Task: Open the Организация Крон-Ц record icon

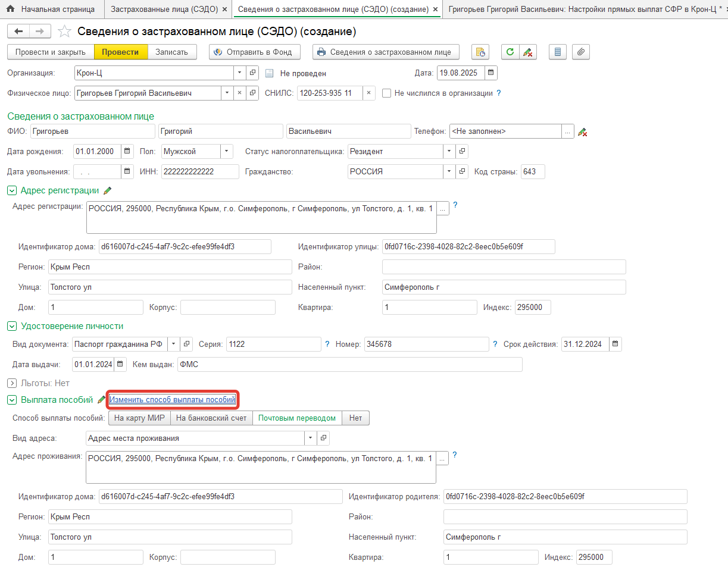Action: point(253,73)
